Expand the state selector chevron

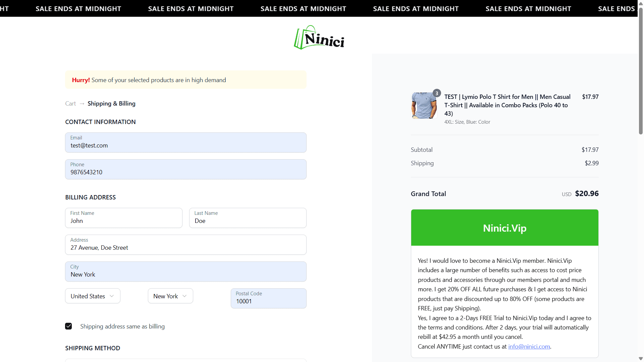[x=184, y=296]
